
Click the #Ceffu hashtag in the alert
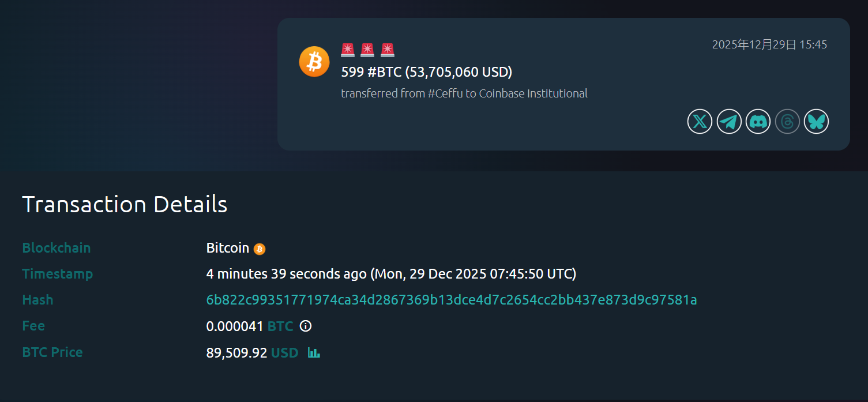click(445, 93)
